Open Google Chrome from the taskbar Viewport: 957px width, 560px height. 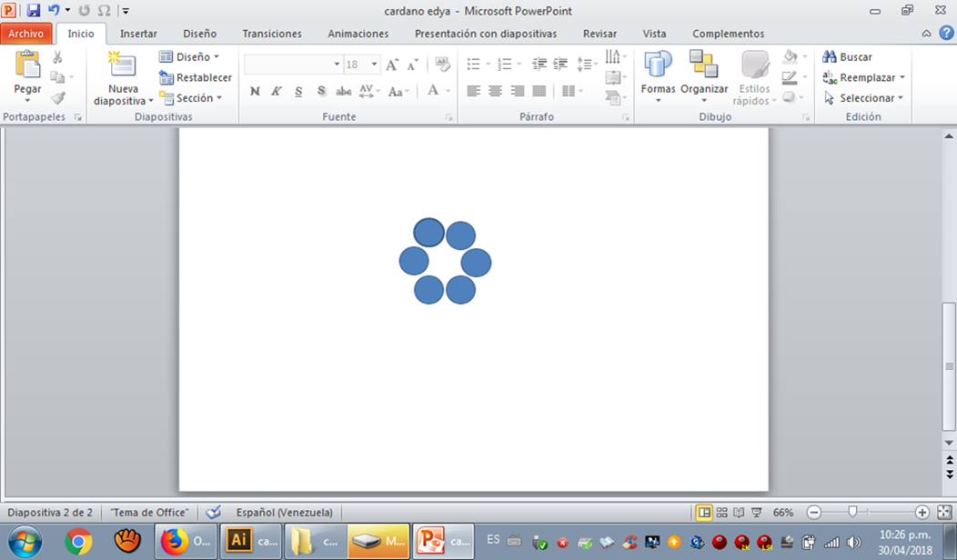79,541
